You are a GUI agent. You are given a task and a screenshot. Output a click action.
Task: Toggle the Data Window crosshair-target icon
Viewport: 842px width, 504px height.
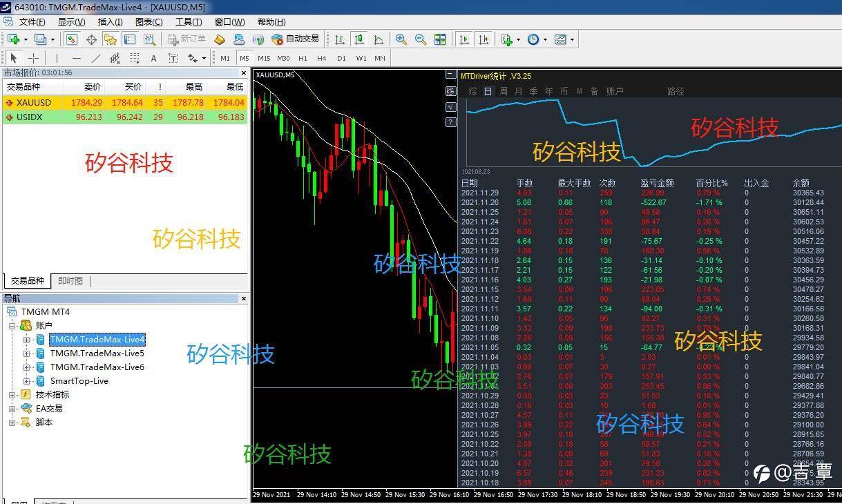point(91,39)
